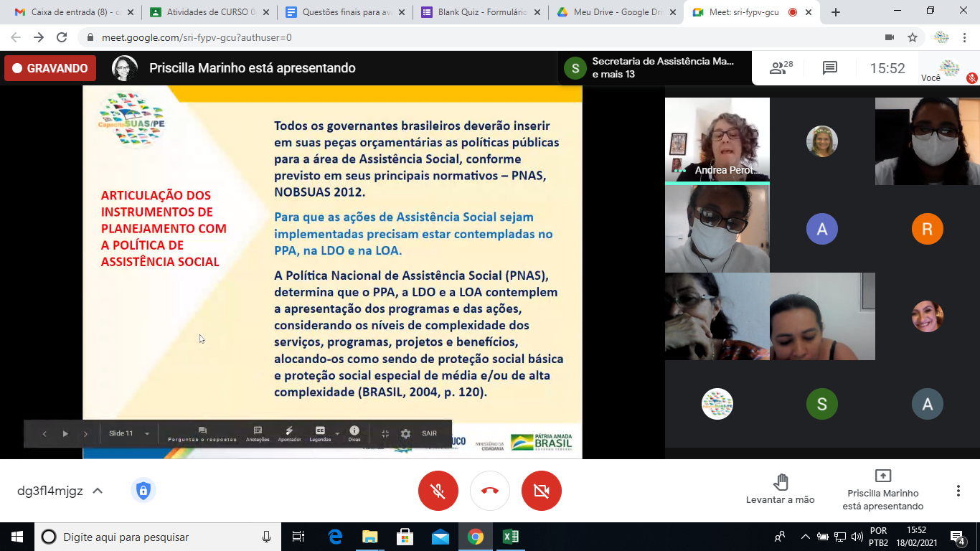This screenshot has height=551, width=980.
Task: Open the meeting chat panel
Action: tap(830, 68)
